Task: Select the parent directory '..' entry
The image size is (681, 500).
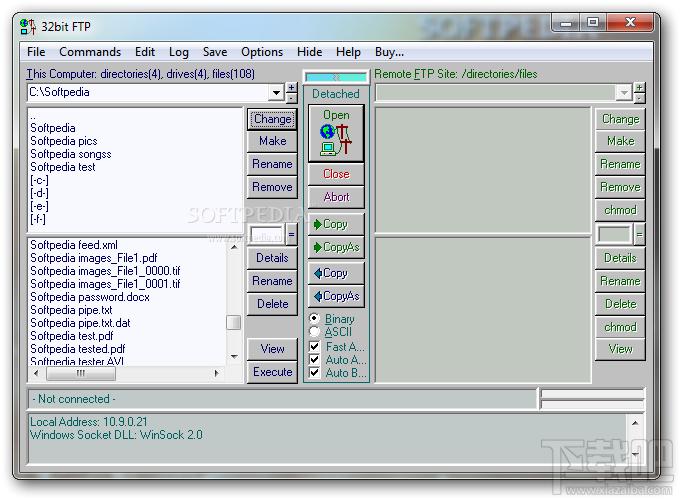Action: tap(33, 116)
